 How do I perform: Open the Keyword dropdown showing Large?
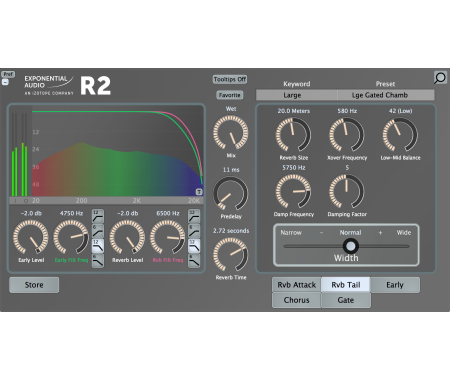click(x=296, y=95)
